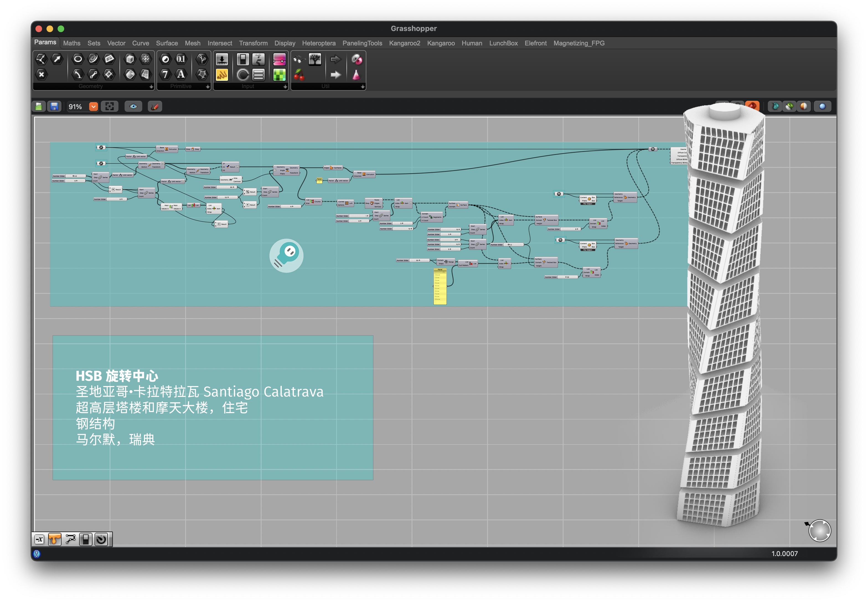Pick the Gradient component icon
The image size is (868, 602).
[279, 59]
